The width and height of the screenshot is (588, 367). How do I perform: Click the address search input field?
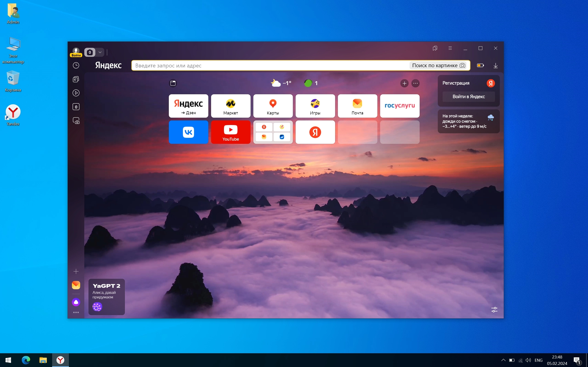(x=267, y=66)
